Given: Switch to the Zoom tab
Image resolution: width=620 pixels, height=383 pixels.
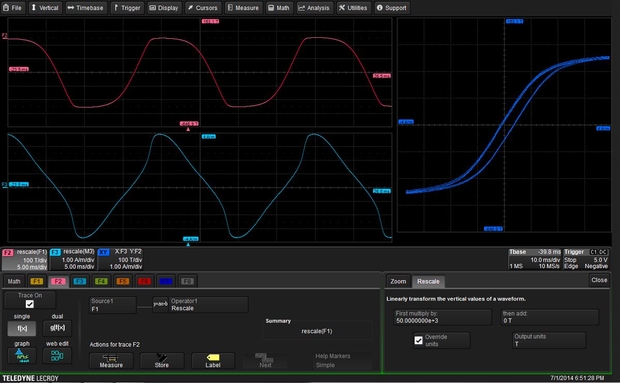Looking at the screenshot, I should (x=398, y=281).
